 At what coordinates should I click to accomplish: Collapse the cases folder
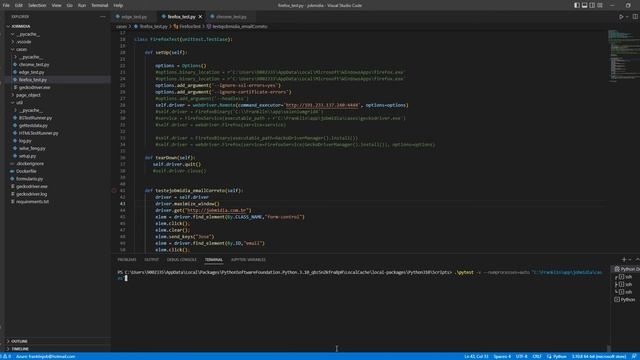click(21, 49)
